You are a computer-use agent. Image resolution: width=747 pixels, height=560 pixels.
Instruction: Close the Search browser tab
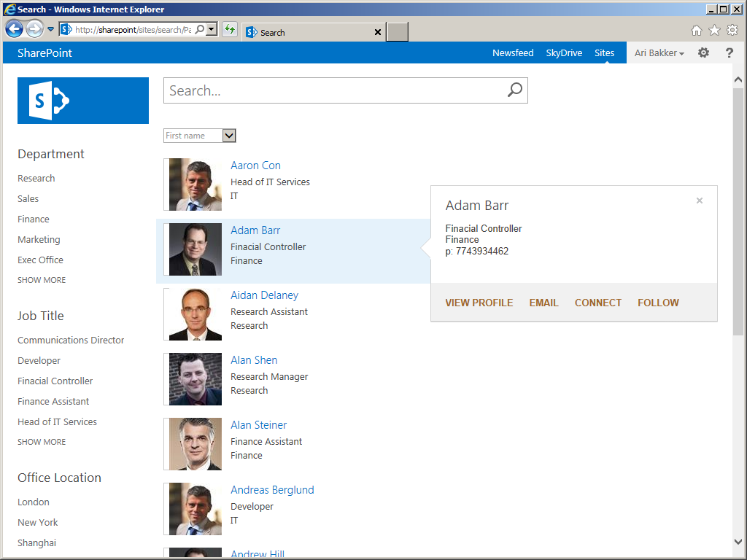click(378, 32)
